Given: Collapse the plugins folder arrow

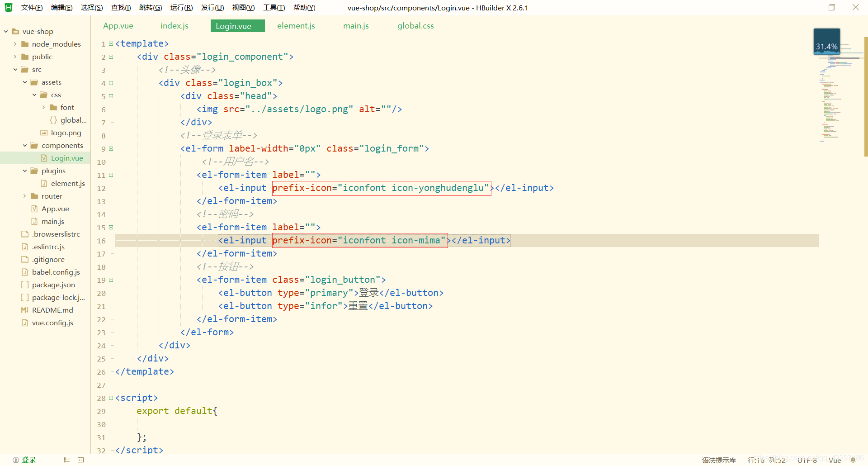Looking at the screenshot, I should click(x=24, y=171).
